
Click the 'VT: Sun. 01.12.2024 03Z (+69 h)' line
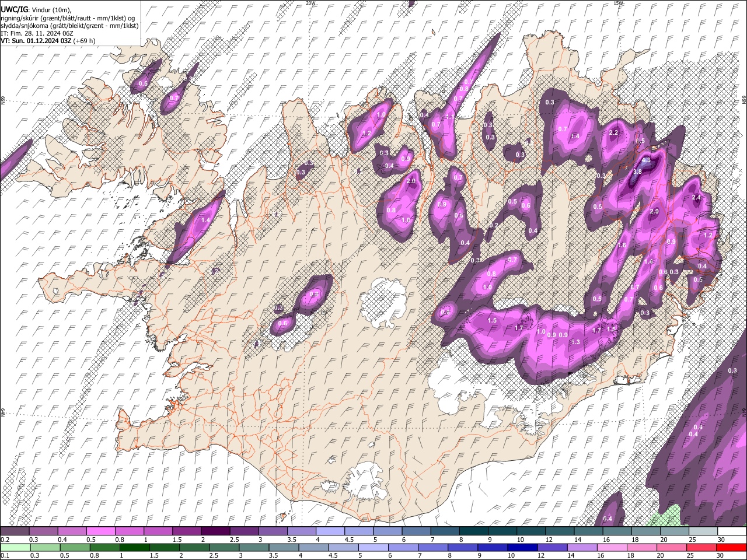(48, 41)
